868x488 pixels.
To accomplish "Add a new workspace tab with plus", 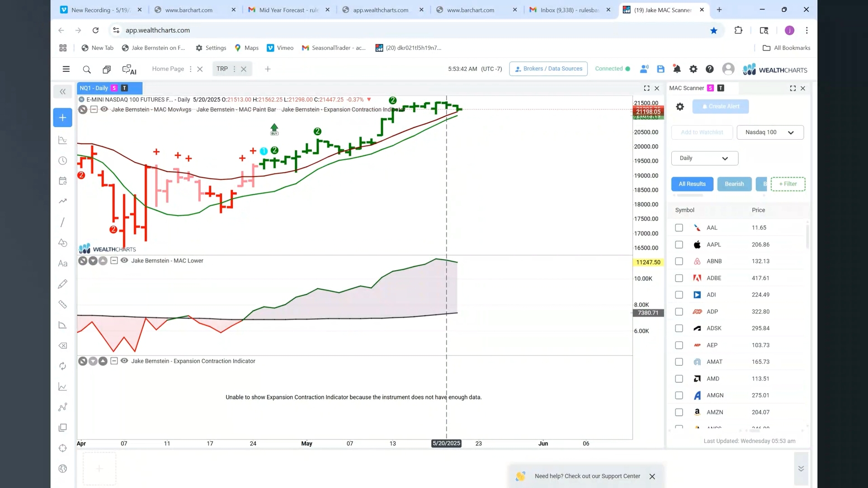I will (x=268, y=69).
